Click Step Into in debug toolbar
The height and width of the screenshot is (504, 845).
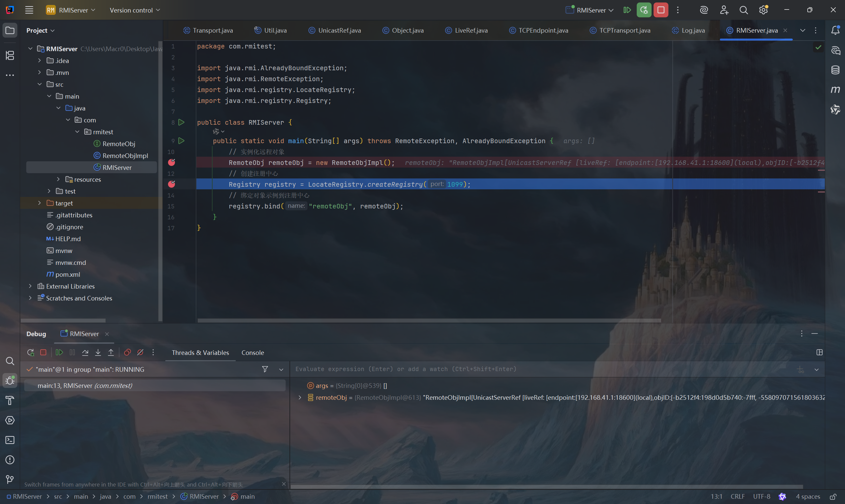(98, 352)
